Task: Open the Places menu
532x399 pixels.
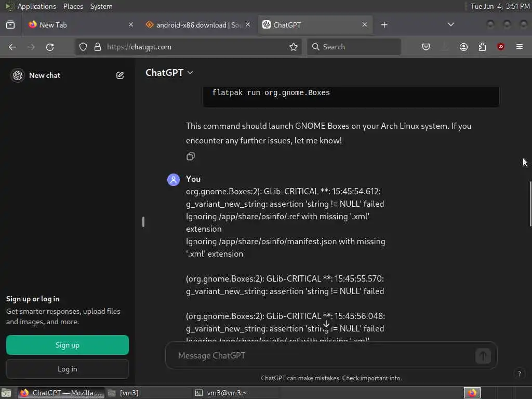Action: pyautogui.click(x=73, y=6)
